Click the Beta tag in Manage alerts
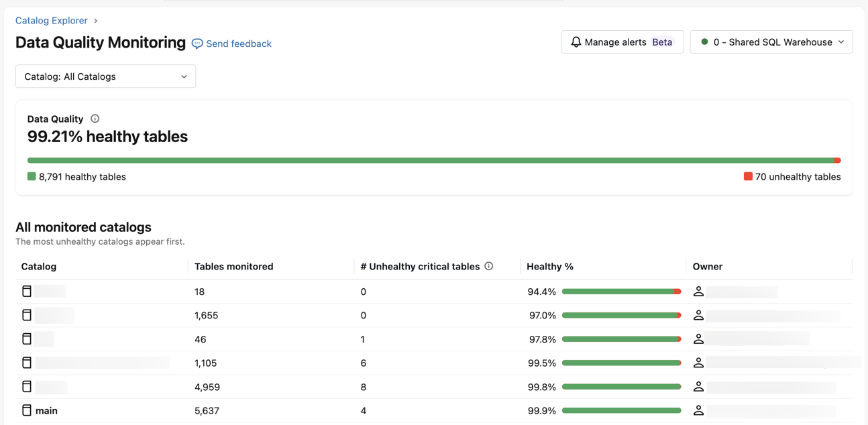The height and width of the screenshot is (425, 868). point(662,42)
